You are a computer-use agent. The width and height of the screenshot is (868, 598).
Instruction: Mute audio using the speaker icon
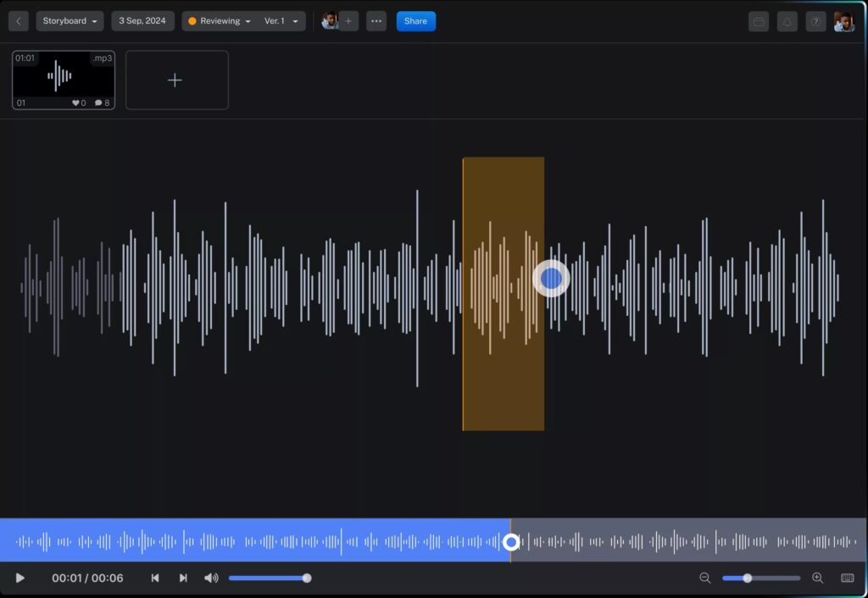click(211, 578)
